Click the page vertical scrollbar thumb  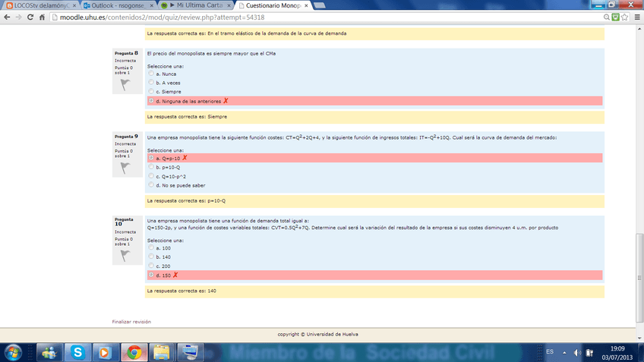click(639, 278)
